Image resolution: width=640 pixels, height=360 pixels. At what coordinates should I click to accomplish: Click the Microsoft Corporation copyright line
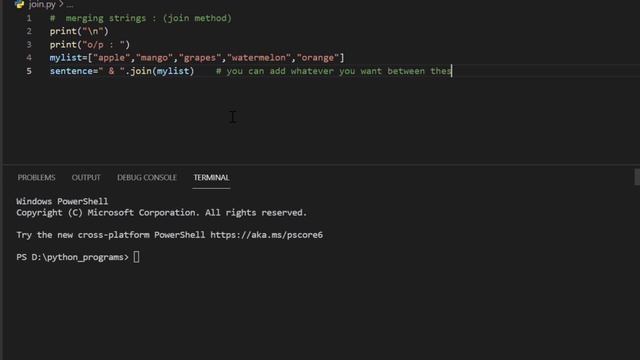[161, 213]
